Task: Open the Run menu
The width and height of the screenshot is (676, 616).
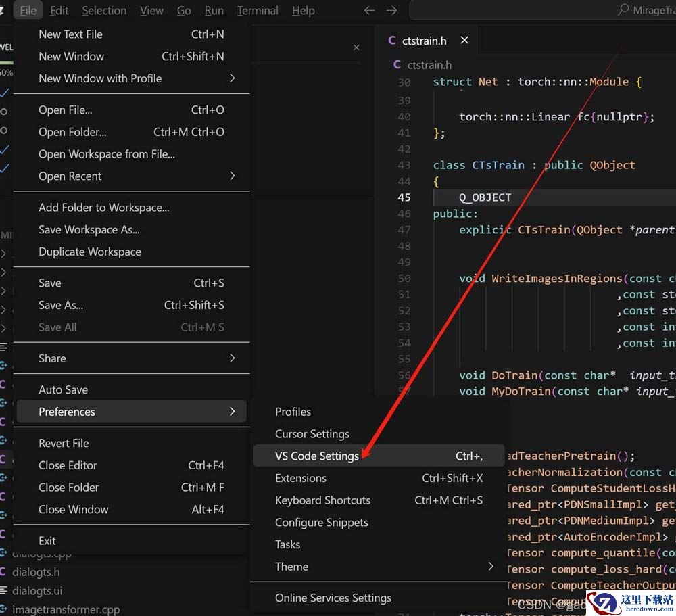Action: [214, 10]
